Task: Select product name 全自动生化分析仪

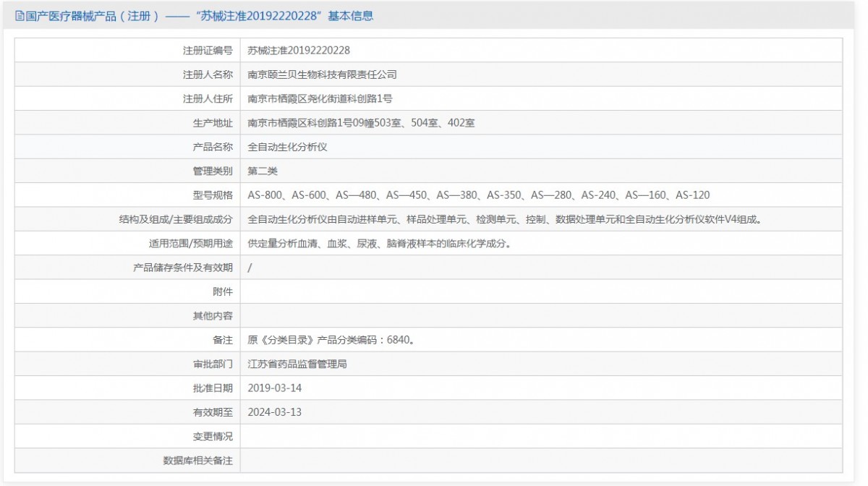Action: (288, 147)
